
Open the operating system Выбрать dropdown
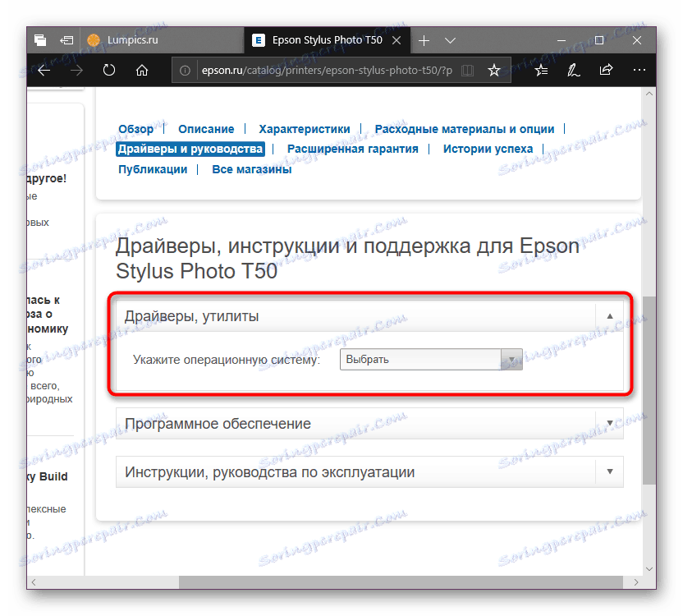[431, 359]
